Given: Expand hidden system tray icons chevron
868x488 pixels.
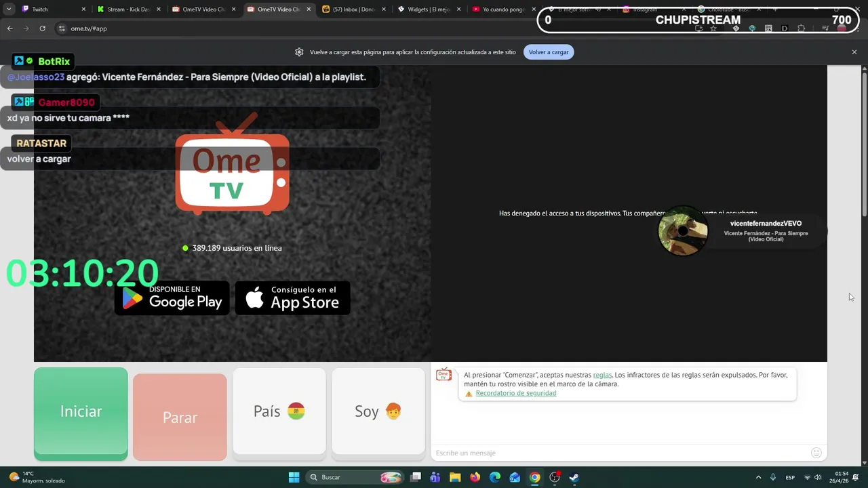Looking at the screenshot, I should [757, 477].
